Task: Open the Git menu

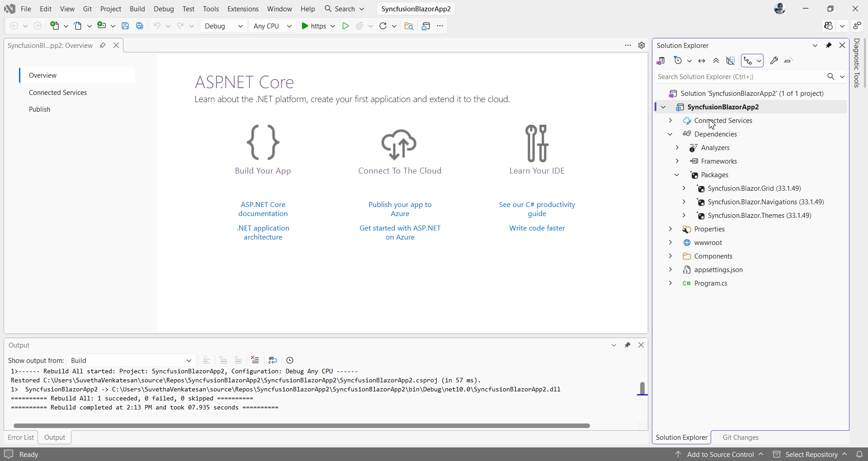Action: point(87,9)
